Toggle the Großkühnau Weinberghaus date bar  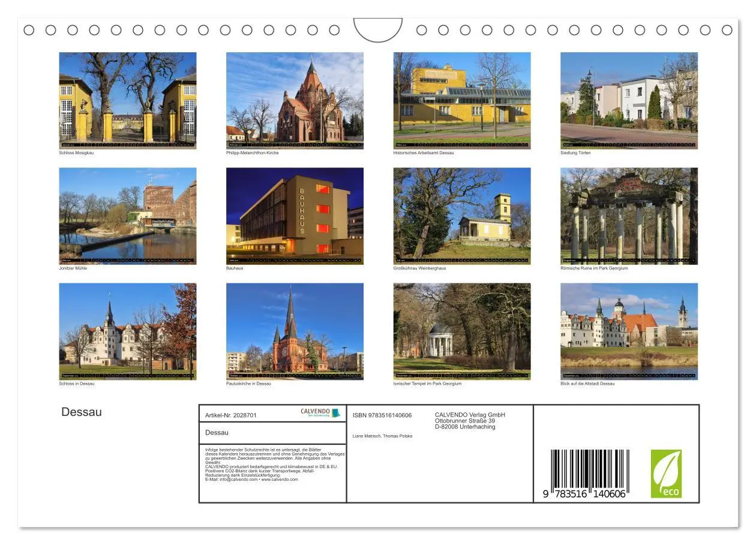(x=462, y=260)
